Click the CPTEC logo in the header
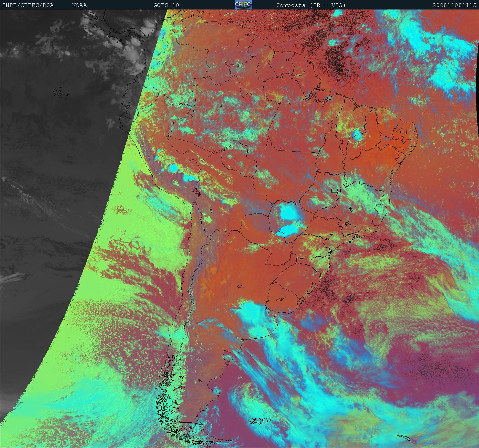 tap(243, 5)
